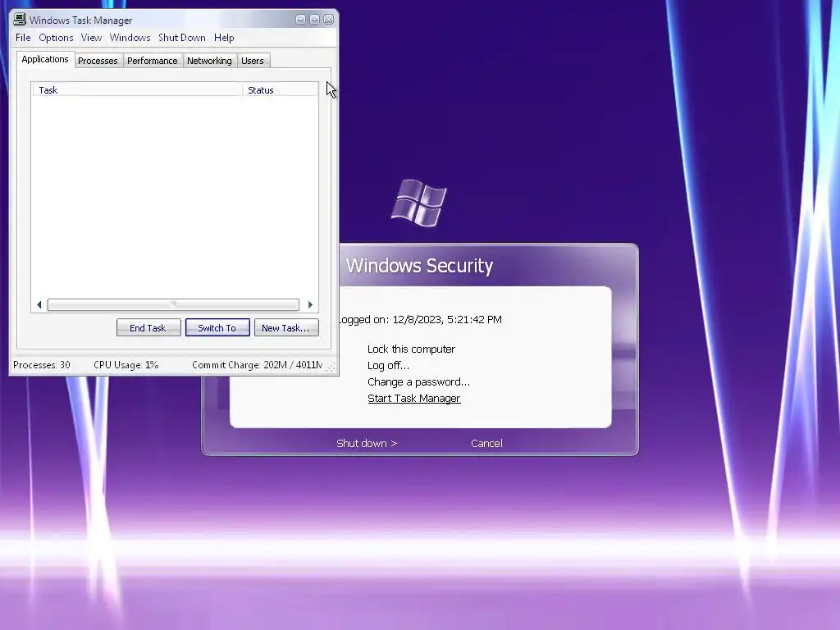Open the Help menu
The image size is (840, 630).
coord(224,38)
